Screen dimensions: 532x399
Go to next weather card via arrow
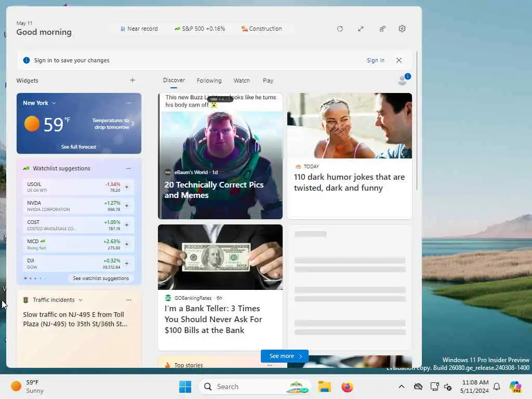(133, 124)
